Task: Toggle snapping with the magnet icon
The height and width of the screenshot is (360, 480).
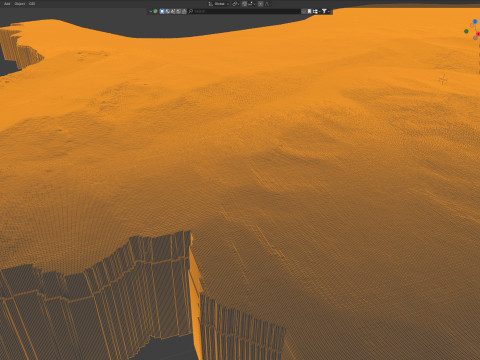Action: click(244, 4)
